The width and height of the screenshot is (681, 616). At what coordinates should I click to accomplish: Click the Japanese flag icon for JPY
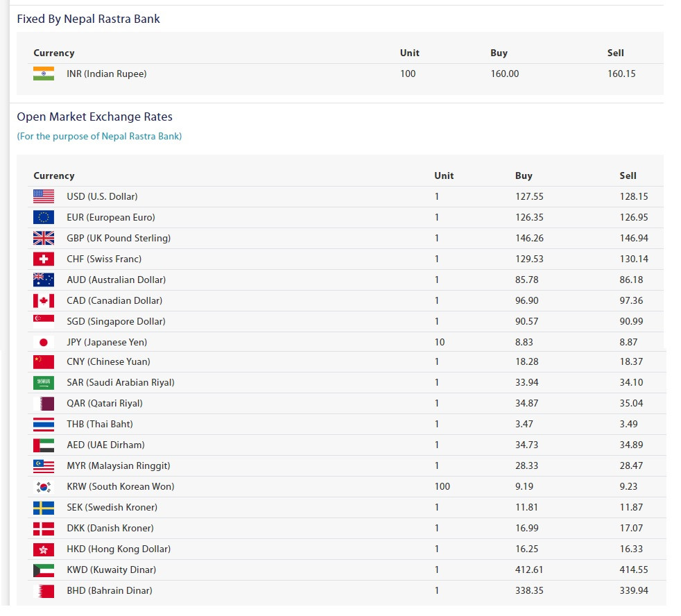[43, 342]
